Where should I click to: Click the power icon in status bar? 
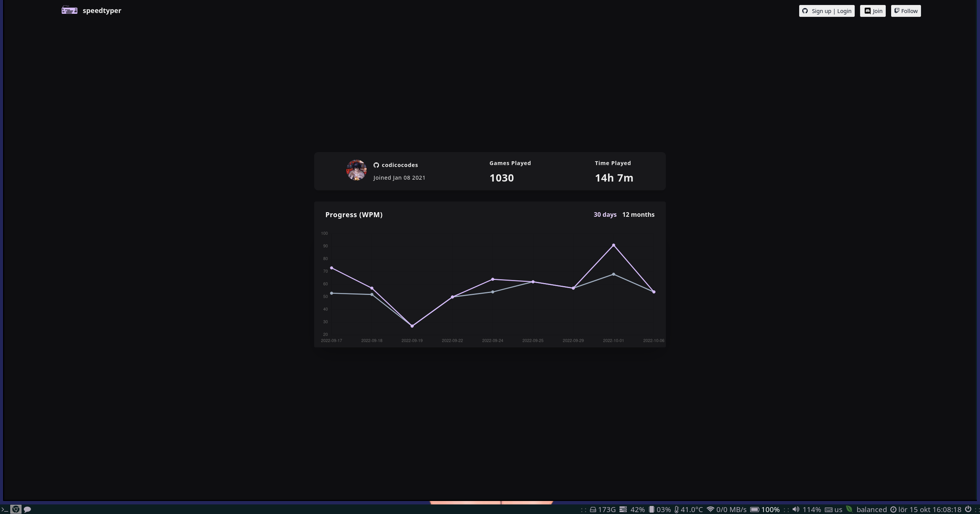point(968,509)
